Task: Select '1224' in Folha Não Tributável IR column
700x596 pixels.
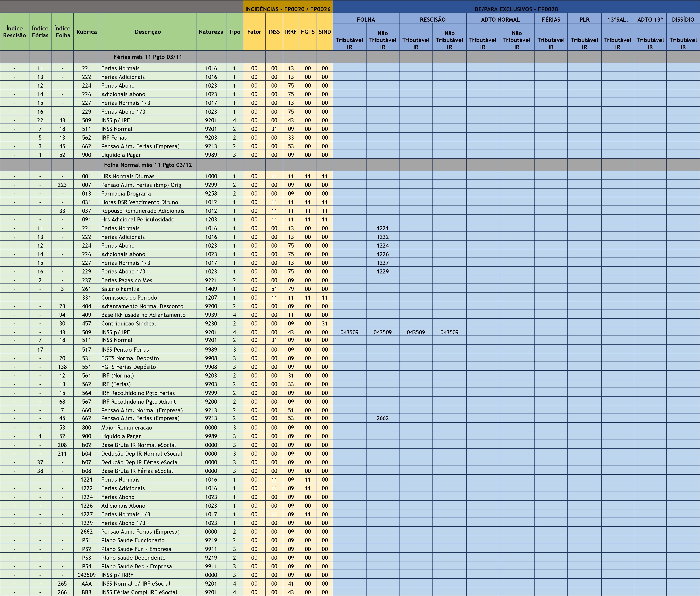Action: [x=383, y=246]
